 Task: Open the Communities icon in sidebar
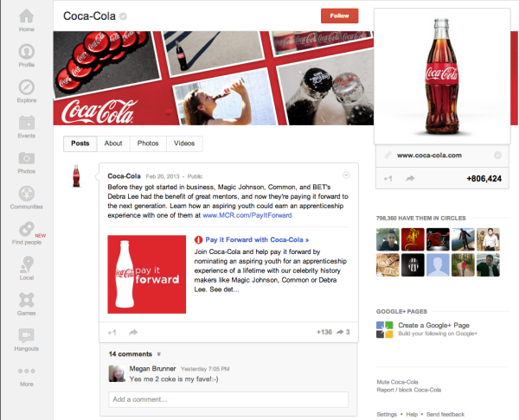click(26, 194)
